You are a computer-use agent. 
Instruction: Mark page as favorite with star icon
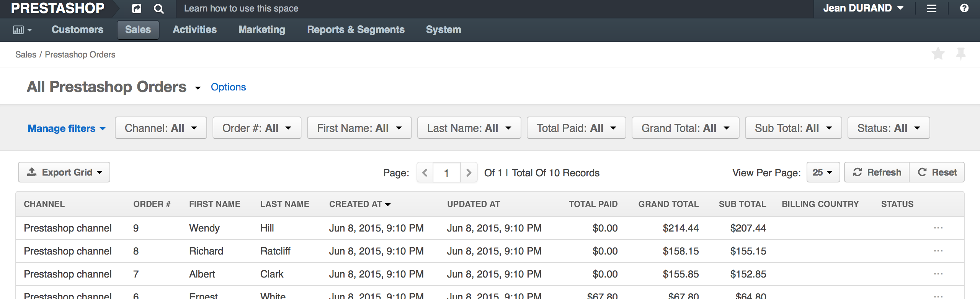click(938, 54)
